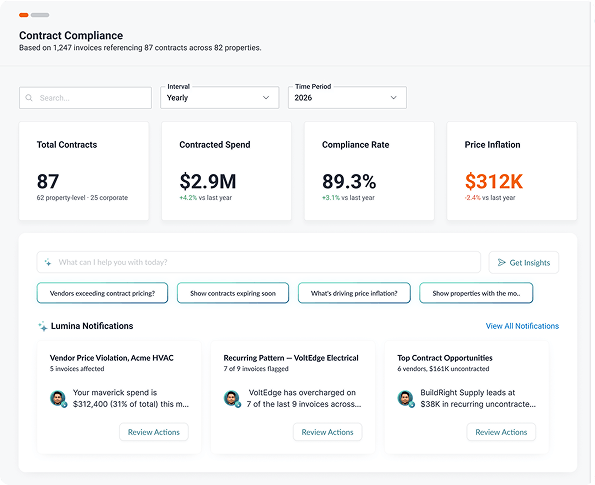Select the orange active page indicator

24,15
